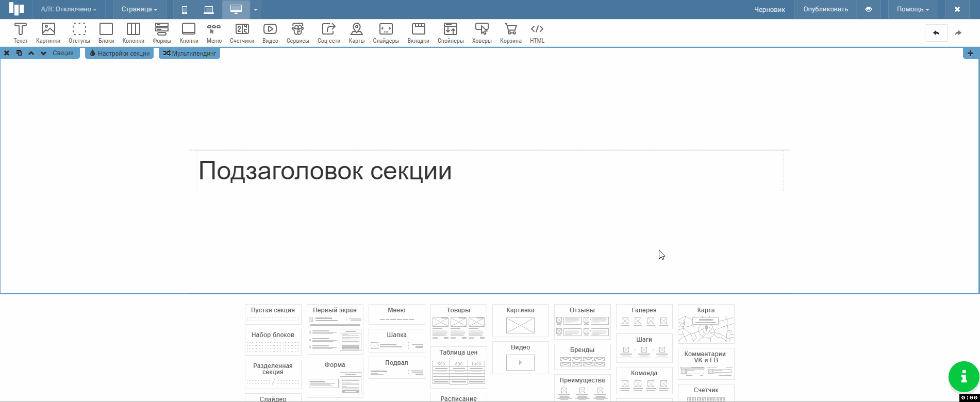This screenshot has height=402, width=980.
Task: Add the Подвал section template
Action: click(x=396, y=367)
